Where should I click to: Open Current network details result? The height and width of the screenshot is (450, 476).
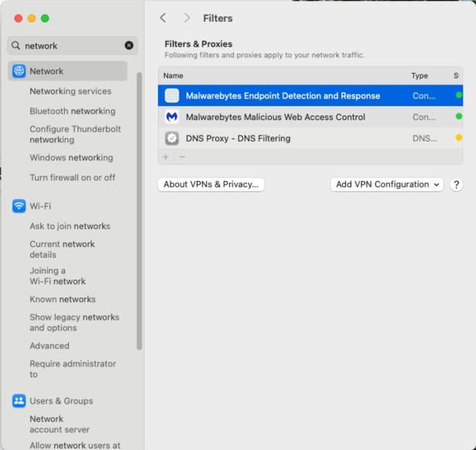62,249
